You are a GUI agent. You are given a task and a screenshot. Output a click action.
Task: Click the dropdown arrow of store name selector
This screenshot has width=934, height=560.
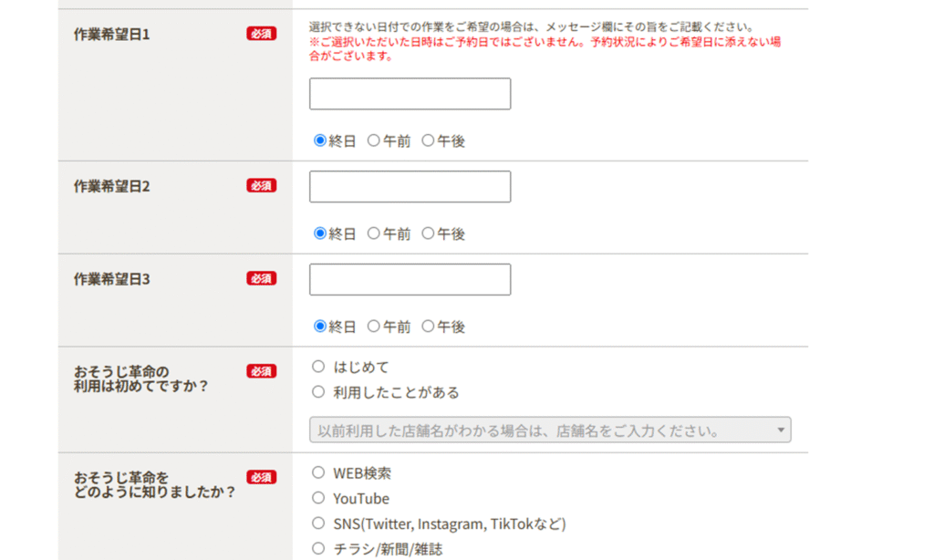click(x=781, y=430)
